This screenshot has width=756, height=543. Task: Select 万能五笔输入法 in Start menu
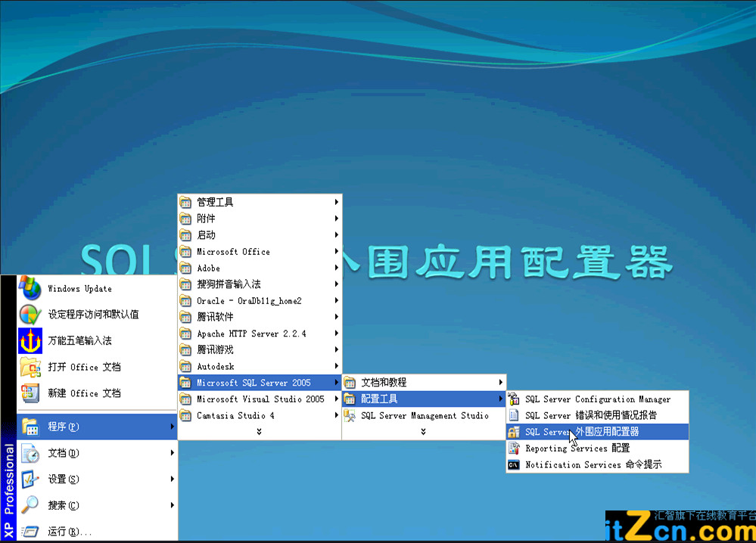click(x=97, y=340)
